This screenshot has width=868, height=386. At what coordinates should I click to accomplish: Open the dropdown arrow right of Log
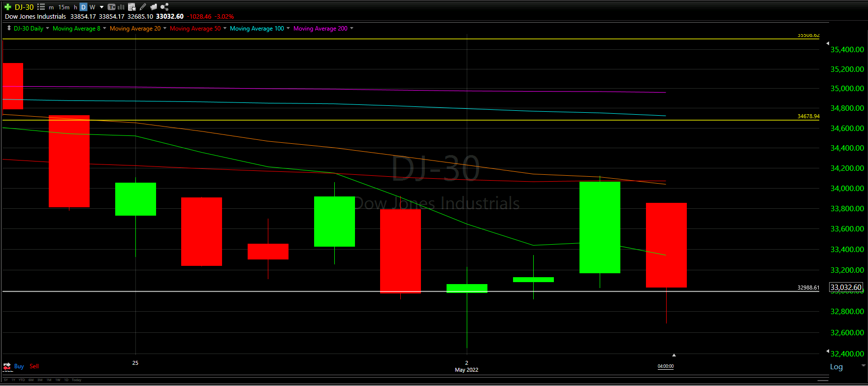(863, 366)
